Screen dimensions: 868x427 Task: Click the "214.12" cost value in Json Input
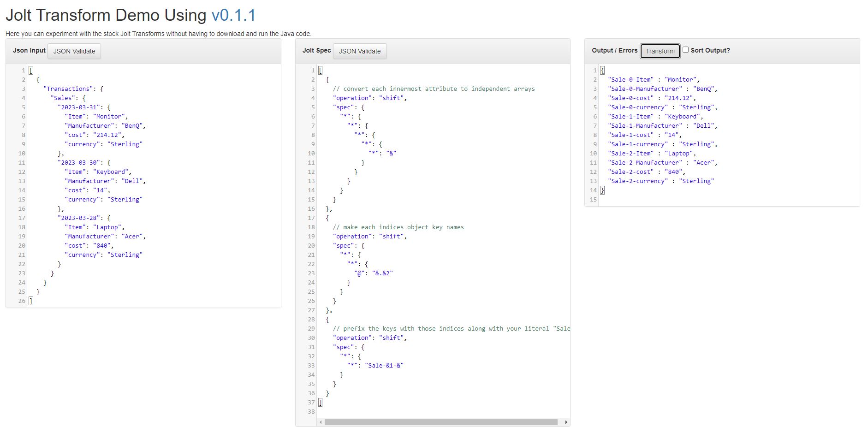[107, 135]
